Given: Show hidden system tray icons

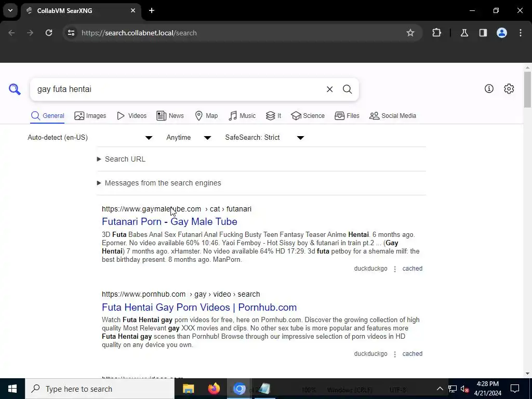Looking at the screenshot, I should coord(440,389).
